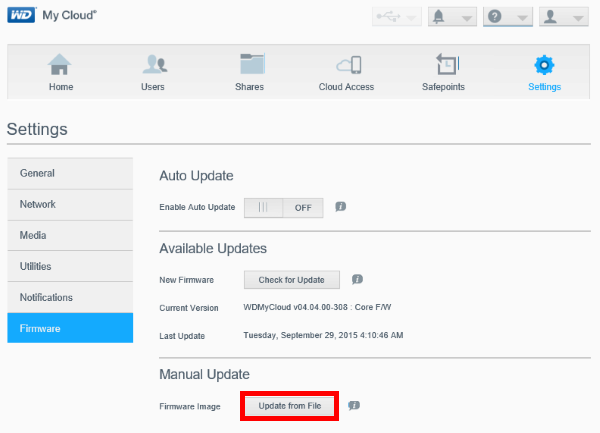Open the notifications bell dropdown
600x433 pixels.
coord(452,17)
